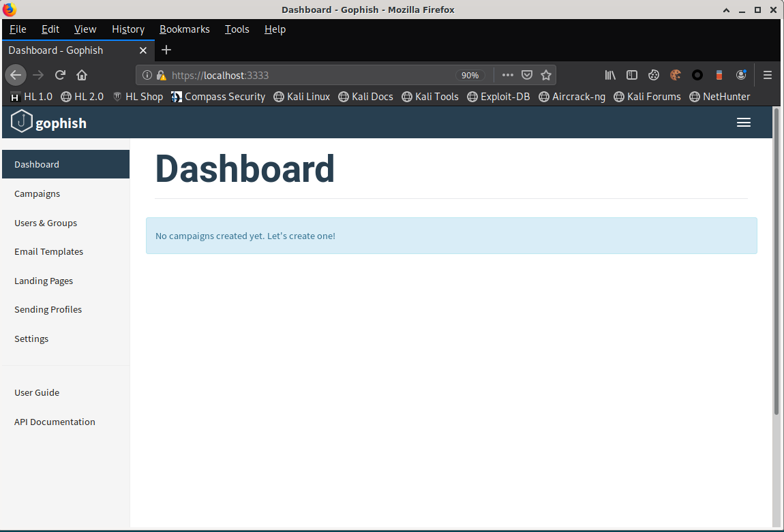Viewport: 784px width, 532px height.
Task: Click the gophish logo icon
Action: pos(22,122)
